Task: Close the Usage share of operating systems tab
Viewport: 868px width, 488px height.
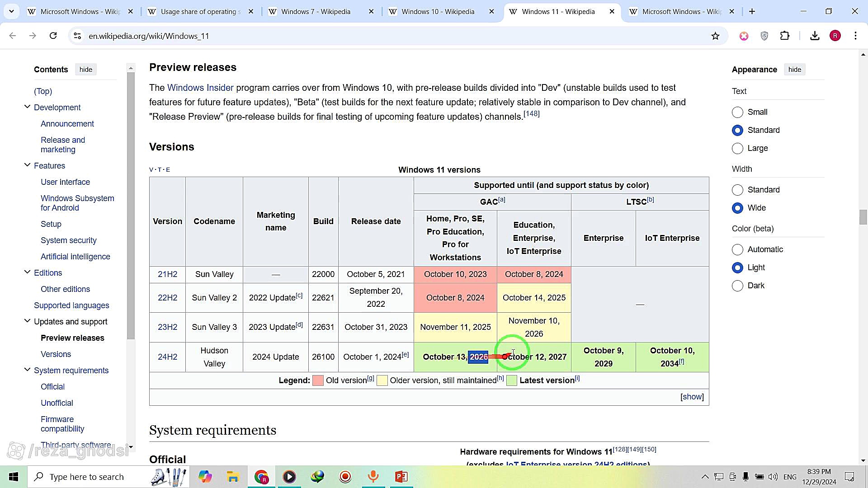Action: tap(251, 11)
